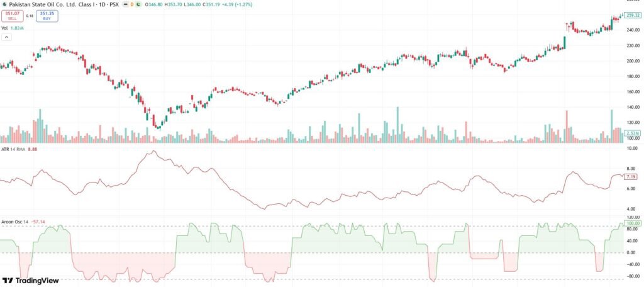Open the TradingView logo link
644x287 pixels.
point(30,281)
